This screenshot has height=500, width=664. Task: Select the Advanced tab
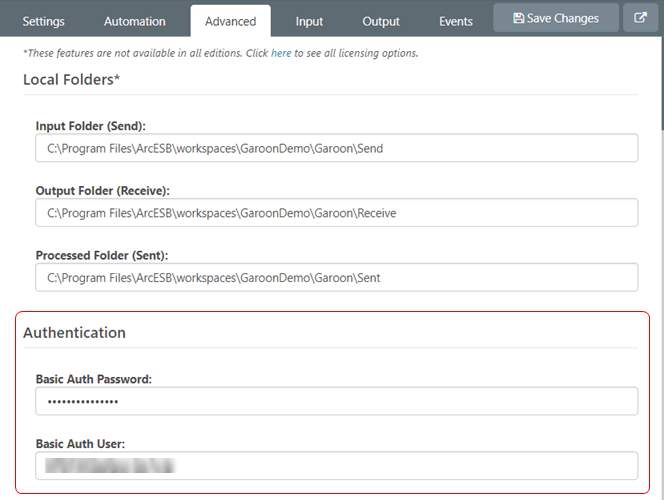point(230,21)
